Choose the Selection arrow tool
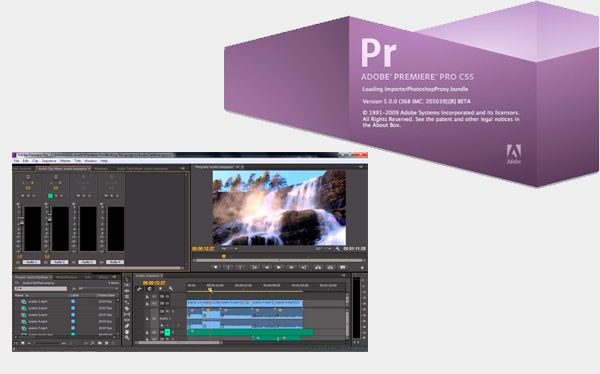Screen dimensions: 600x374 tap(127, 279)
